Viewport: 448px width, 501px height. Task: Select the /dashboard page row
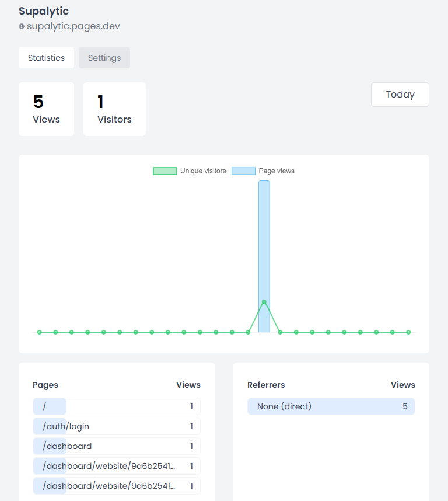pyautogui.click(x=117, y=446)
